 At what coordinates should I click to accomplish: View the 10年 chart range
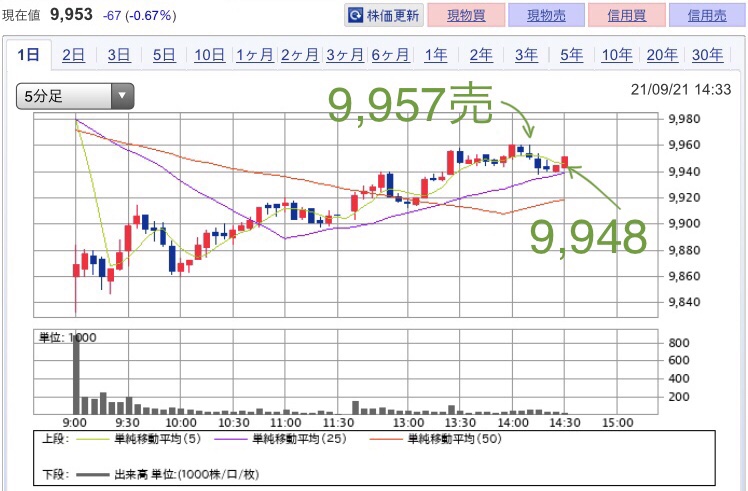pos(617,55)
